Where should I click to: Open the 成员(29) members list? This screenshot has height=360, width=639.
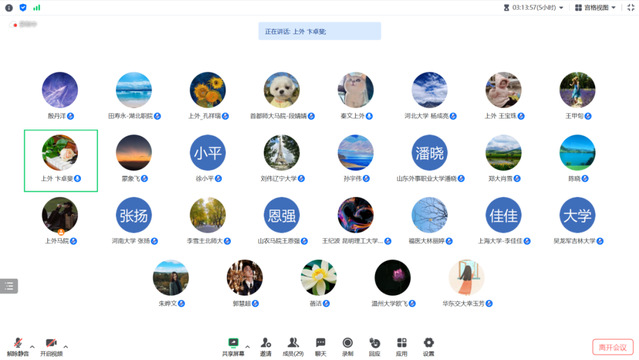[x=293, y=347]
